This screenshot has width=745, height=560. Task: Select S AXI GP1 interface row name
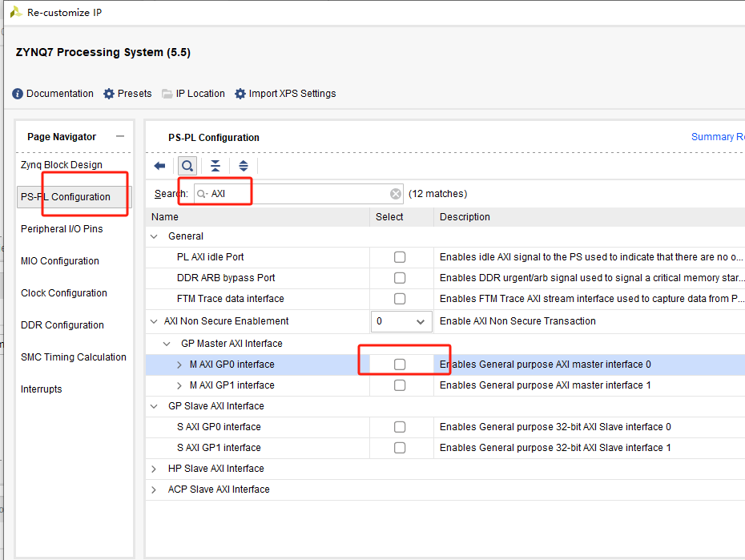219,448
